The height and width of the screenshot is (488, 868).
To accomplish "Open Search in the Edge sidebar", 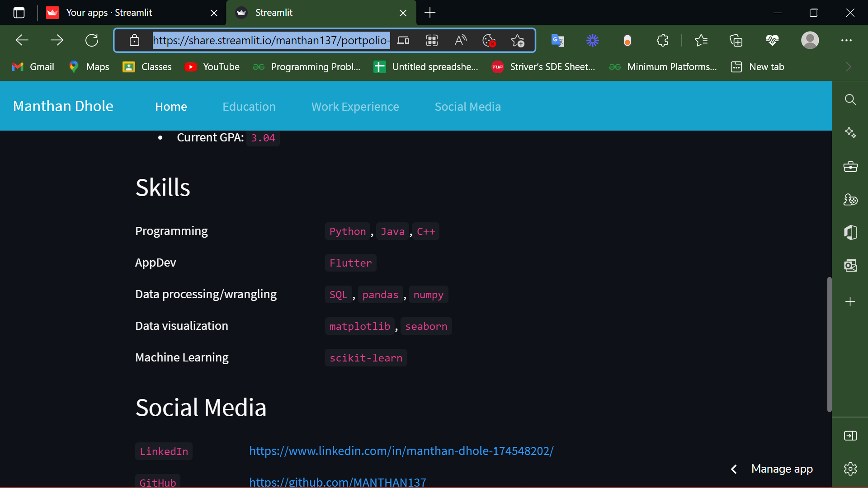I will (x=851, y=100).
